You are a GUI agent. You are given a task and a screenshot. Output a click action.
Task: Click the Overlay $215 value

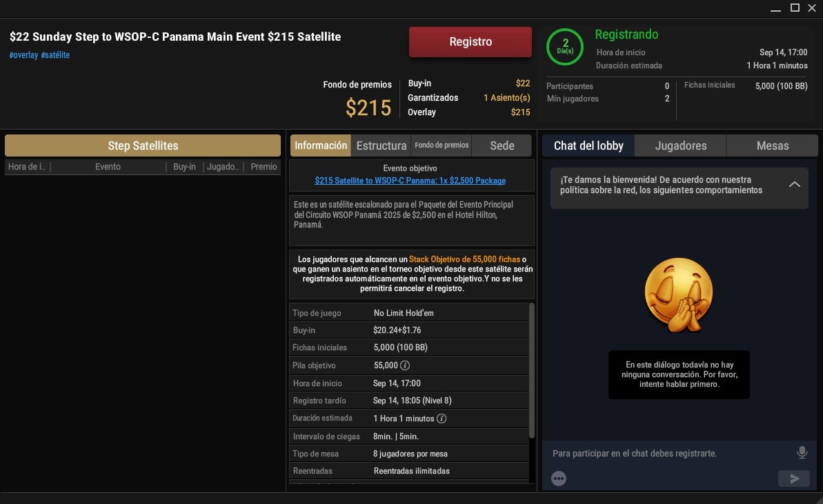point(520,112)
